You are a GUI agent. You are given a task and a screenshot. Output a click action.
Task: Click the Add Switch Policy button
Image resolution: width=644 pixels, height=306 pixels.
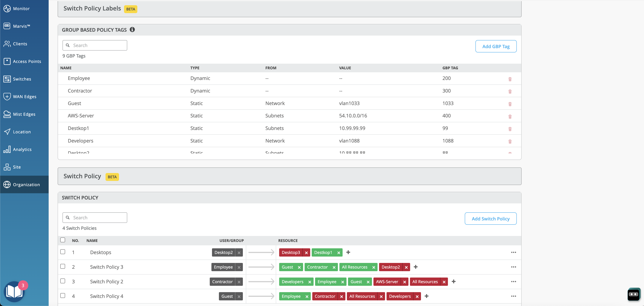pos(491,219)
